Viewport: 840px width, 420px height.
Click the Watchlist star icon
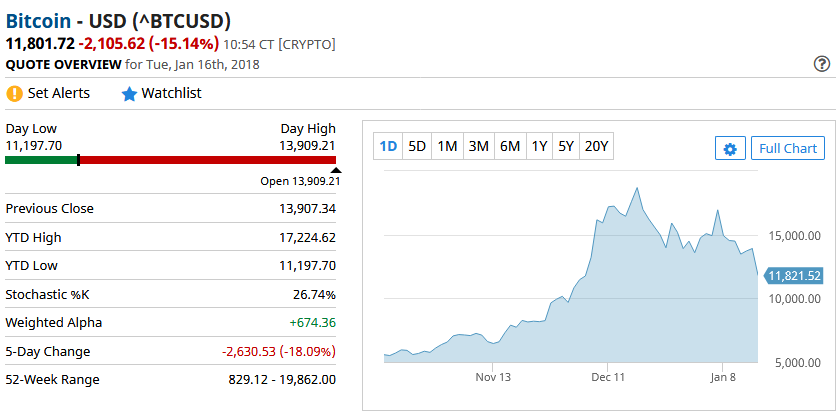click(129, 94)
